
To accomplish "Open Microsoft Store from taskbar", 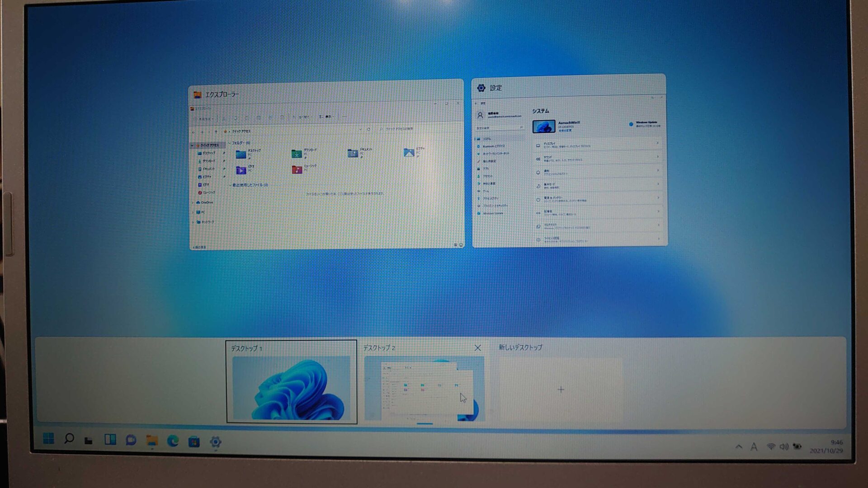I will pos(194,441).
